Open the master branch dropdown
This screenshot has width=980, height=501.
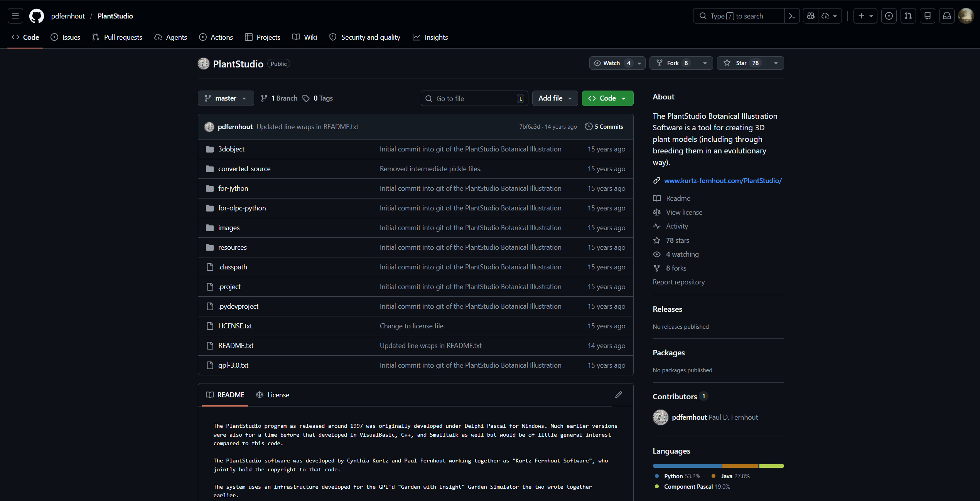[x=226, y=98]
